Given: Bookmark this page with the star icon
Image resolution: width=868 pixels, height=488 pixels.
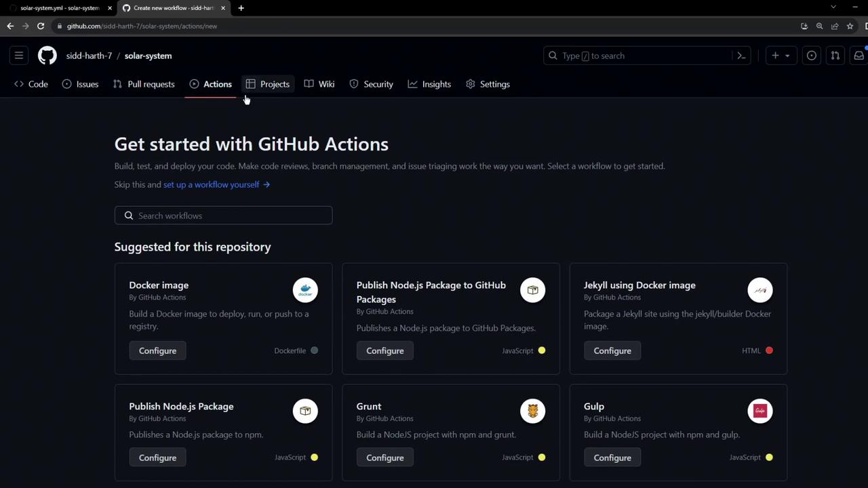Looking at the screenshot, I should (850, 26).
